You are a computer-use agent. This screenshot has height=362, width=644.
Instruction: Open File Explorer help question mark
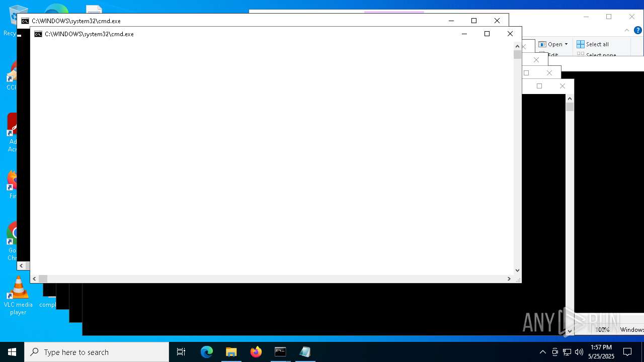tap(638, 30)
